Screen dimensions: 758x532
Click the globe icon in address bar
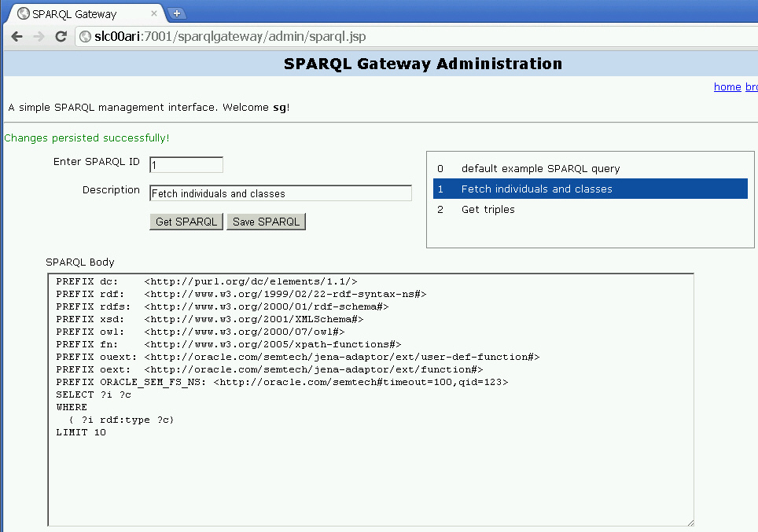86,37
